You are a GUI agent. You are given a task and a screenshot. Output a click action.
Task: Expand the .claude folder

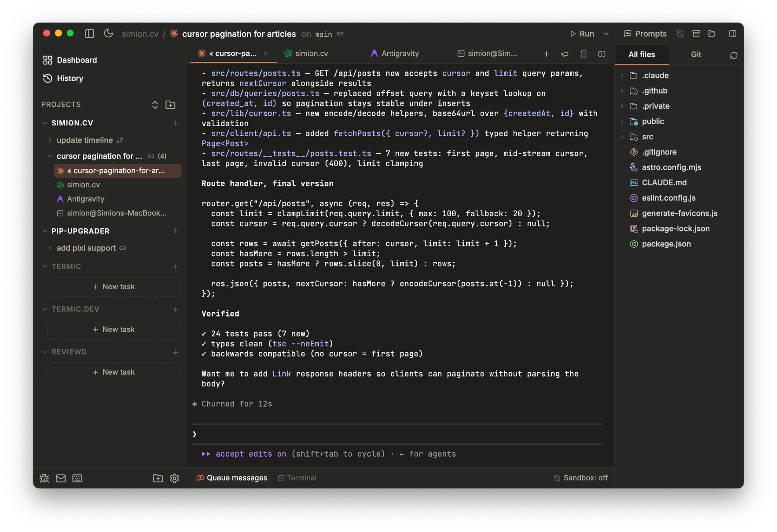pyautogui.click(x=622, y=75)
